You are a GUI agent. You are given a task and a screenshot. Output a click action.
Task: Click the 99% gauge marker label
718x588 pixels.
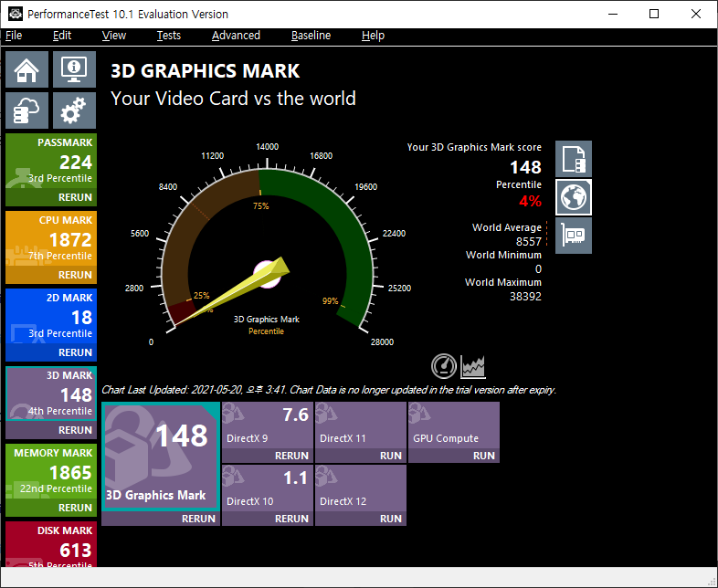(330, 301)
